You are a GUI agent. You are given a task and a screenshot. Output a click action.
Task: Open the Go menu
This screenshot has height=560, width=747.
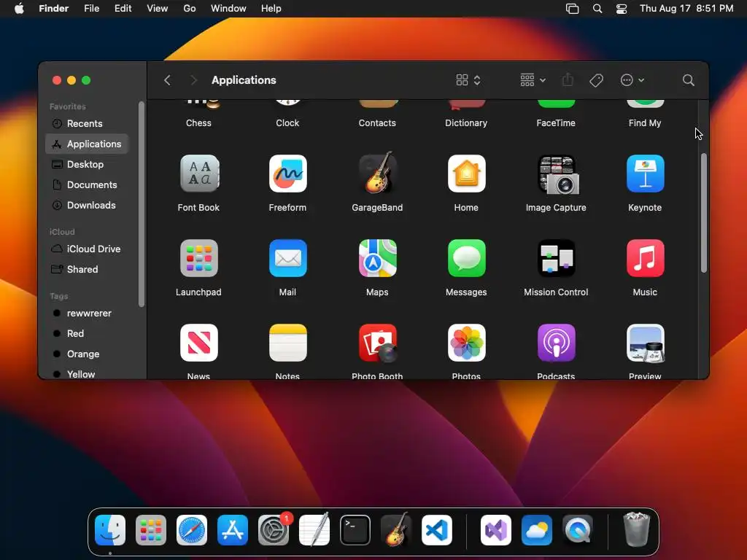[x=190, y=9]
